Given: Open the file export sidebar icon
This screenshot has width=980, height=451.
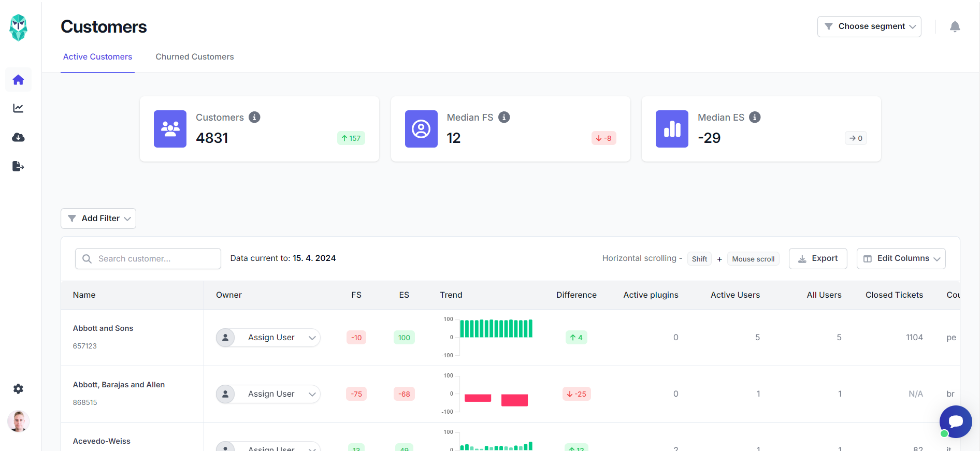Looking at the screenshot, I should pos(18,166).
